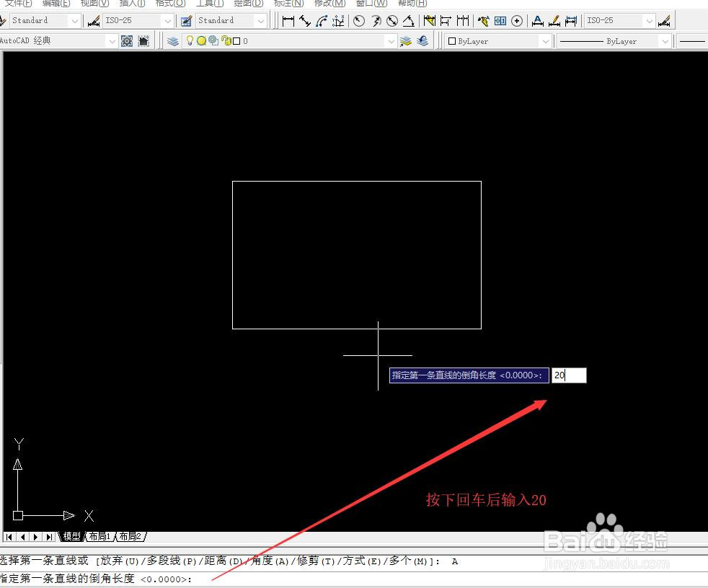
Task: Activate the Quick Dimension tool
Action: pos(430,21)
